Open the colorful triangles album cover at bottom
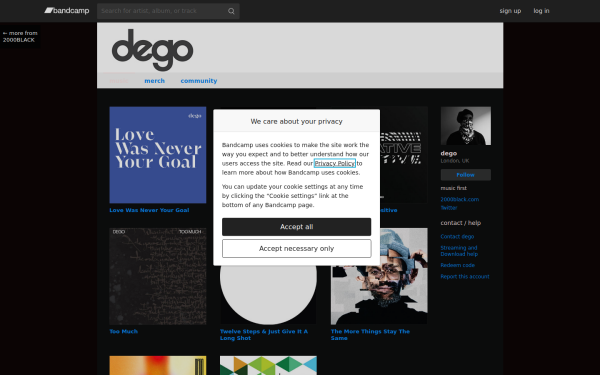The width and height of the screenshot is (600, 375). pyautogui.click(x=268, y=365)
